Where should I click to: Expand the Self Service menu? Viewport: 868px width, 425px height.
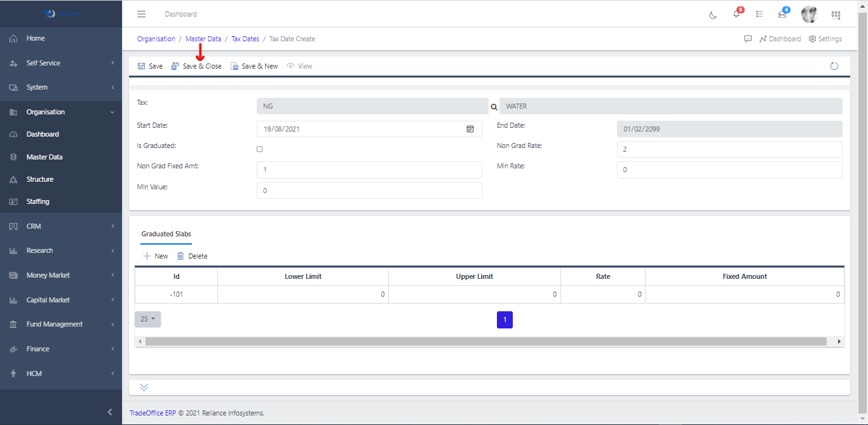[61, 63]
